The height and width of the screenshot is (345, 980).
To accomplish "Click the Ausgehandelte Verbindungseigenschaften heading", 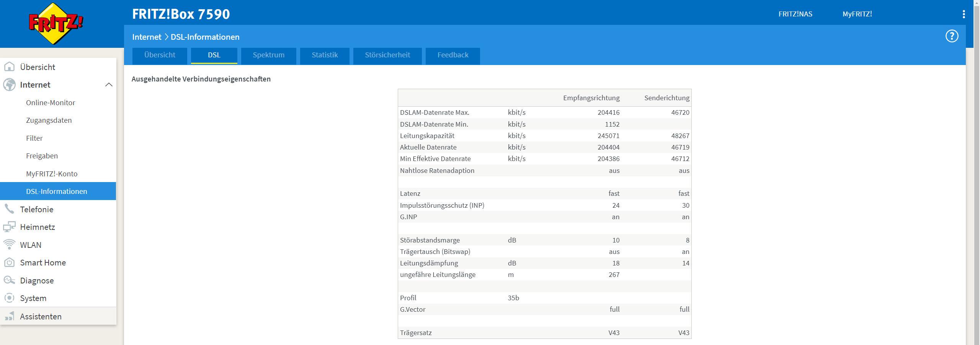I will coord(201,79).
